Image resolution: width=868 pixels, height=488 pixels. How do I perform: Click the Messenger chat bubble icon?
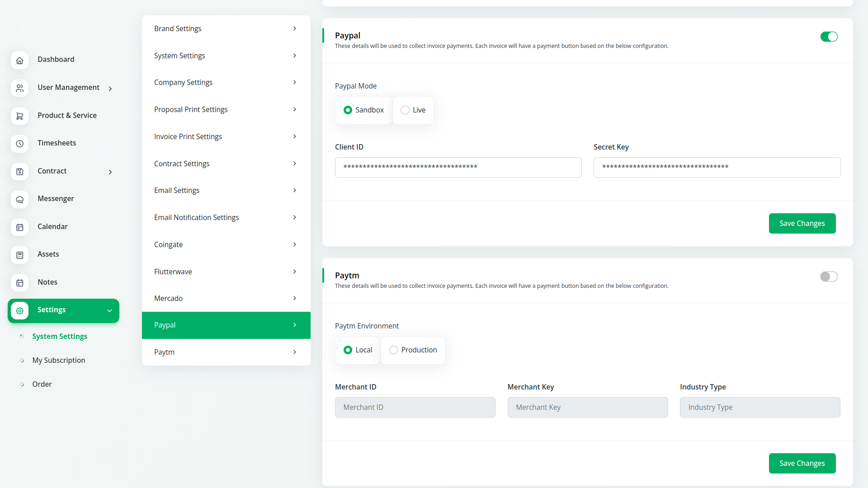pyautogui.click(x=19, y=199)
